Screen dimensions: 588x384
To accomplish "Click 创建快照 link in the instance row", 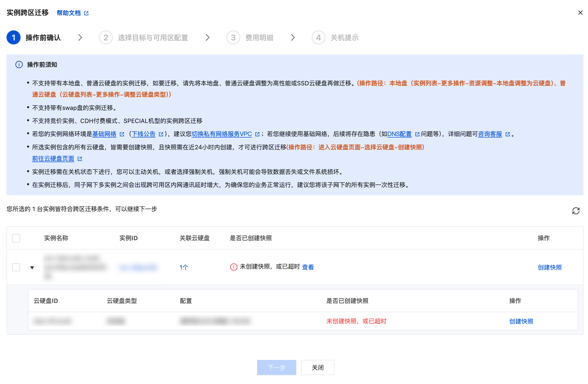I will click(549, 267).
